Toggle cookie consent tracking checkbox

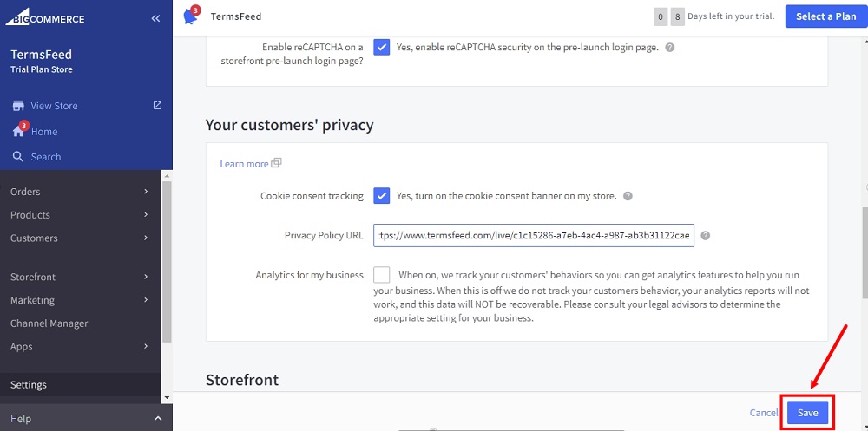pos(381,195)
